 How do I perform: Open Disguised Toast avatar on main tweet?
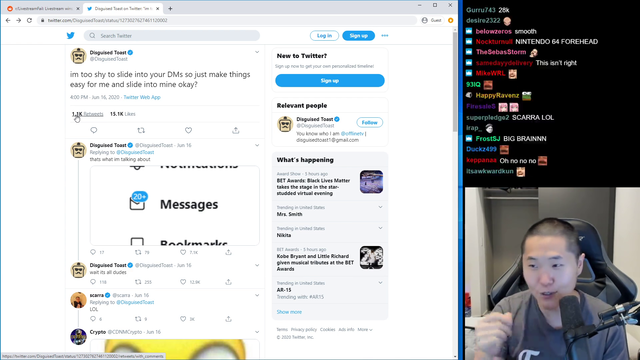coord(78,56)
